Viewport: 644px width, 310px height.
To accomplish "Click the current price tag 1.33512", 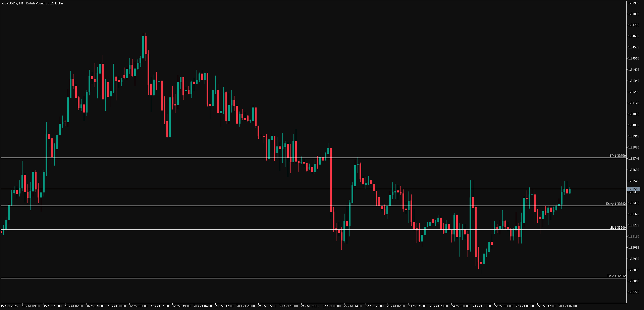I will coord(634,189).
